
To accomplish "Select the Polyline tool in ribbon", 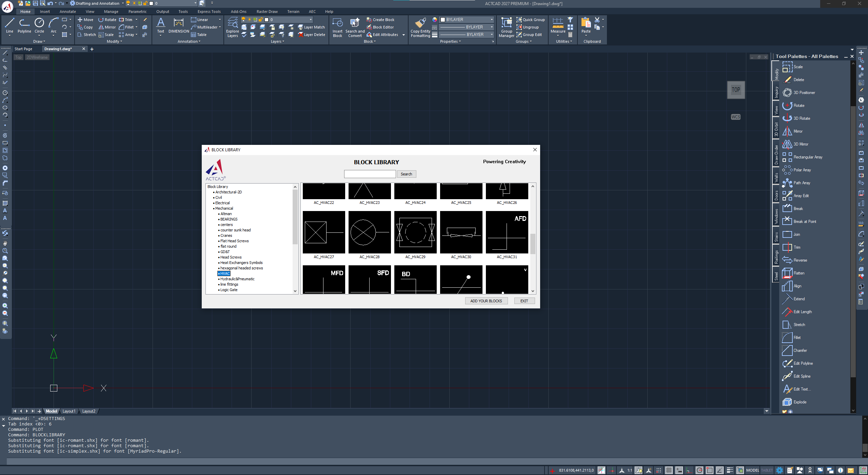I will coord(24,25).
